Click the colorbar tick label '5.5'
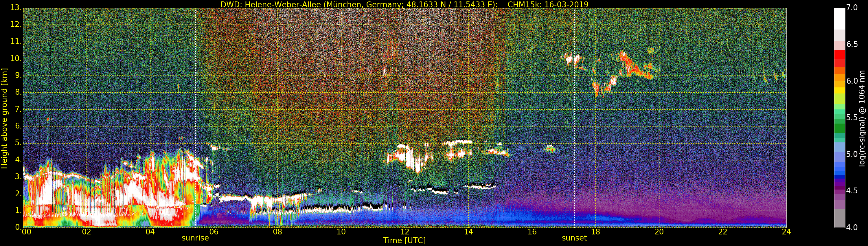The height and width of the screenshot is (246, 868). (852, 118)
